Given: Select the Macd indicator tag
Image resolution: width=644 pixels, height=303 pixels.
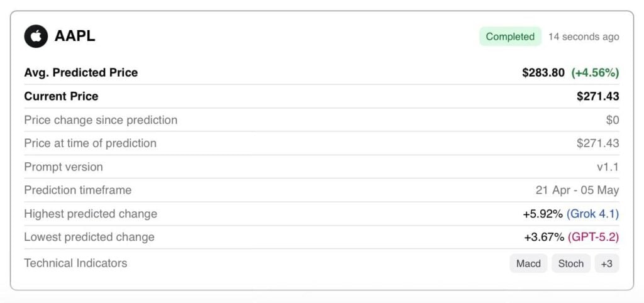Looking at the screenshot, I should point(528,263).
